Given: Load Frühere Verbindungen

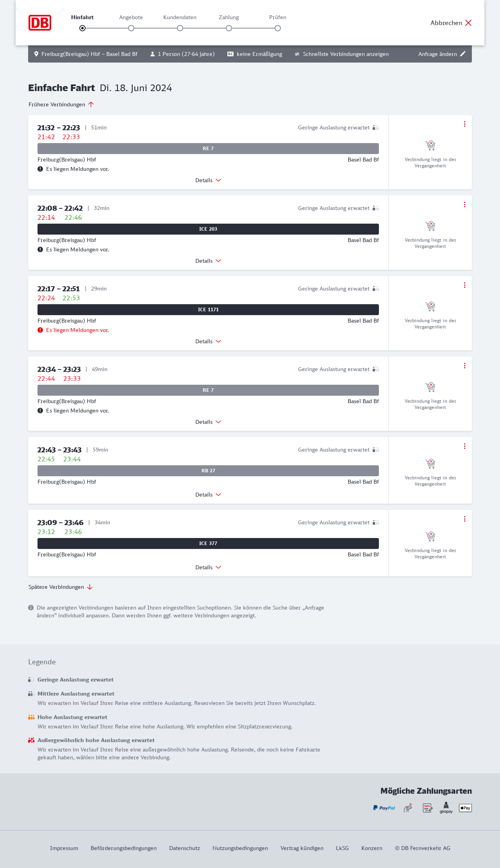Looking at the screenshot, I should pyautogui.click(x=61, y=104).
